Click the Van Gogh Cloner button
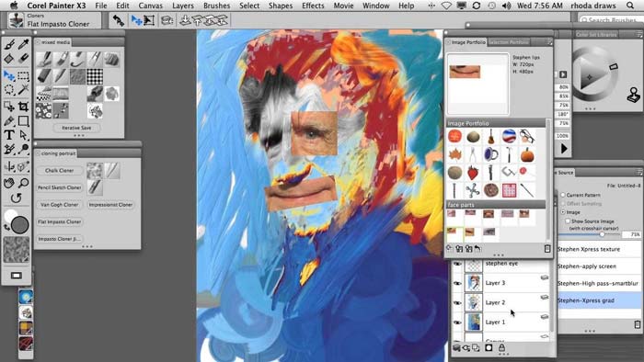The width and height of the screenshot is (644, 362). point(59,205)
